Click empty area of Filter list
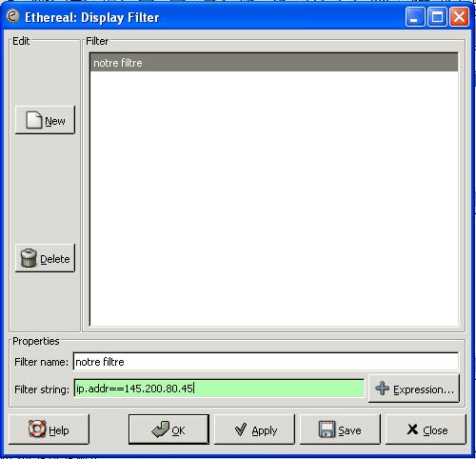The height and width of the screenshot is (459, 476). point(274,198)
